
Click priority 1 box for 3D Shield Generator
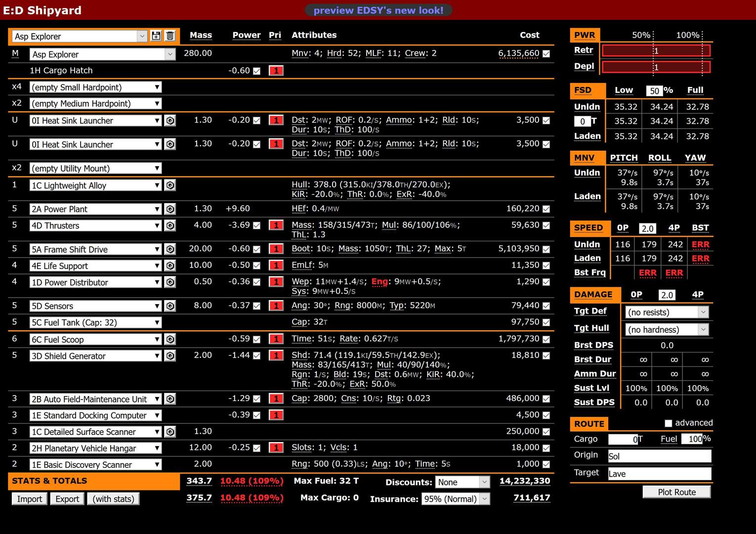pyautogui.click(x=276, y=356)
